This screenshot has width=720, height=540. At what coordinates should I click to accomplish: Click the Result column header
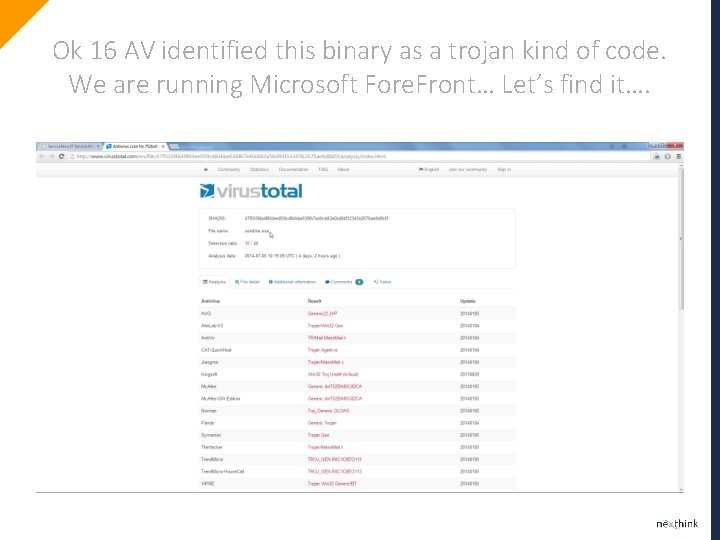(315, 301)
